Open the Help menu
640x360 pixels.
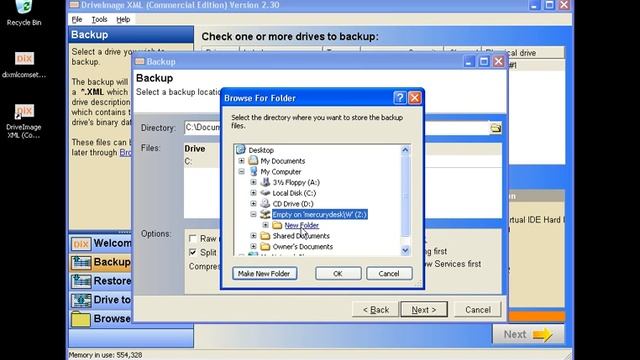[123, 19]
